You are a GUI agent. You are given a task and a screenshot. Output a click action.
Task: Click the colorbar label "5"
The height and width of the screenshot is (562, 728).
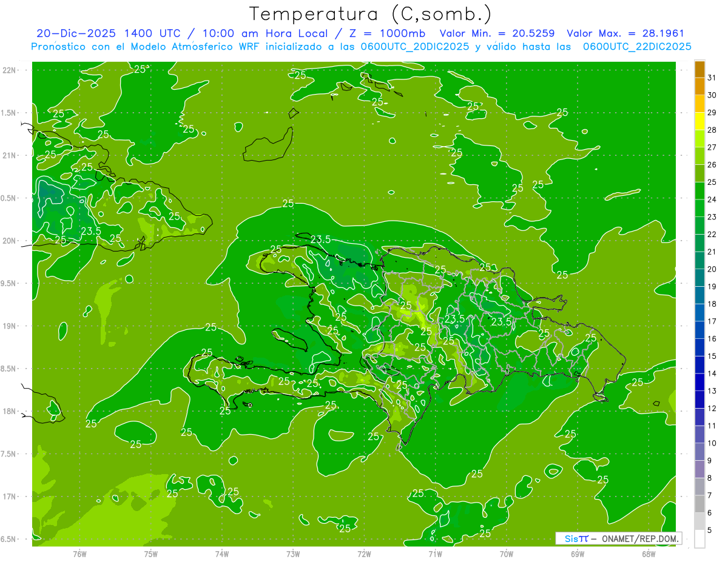[x=710, y=530]
